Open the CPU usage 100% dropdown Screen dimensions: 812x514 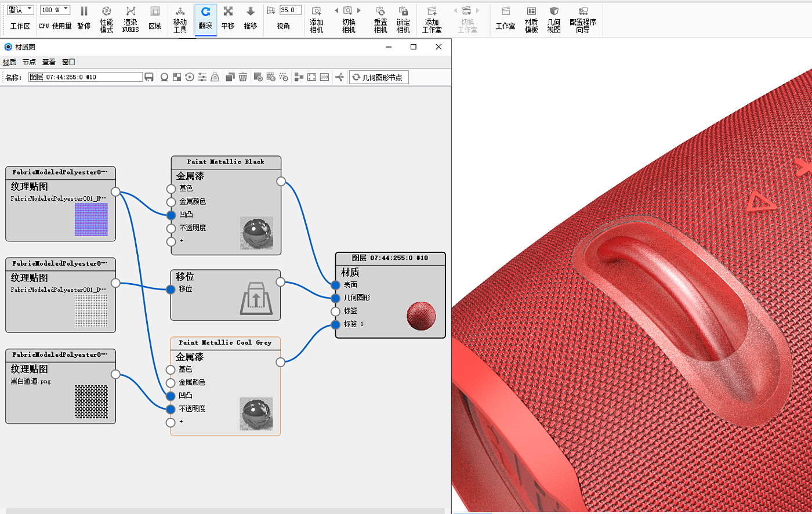55,10
